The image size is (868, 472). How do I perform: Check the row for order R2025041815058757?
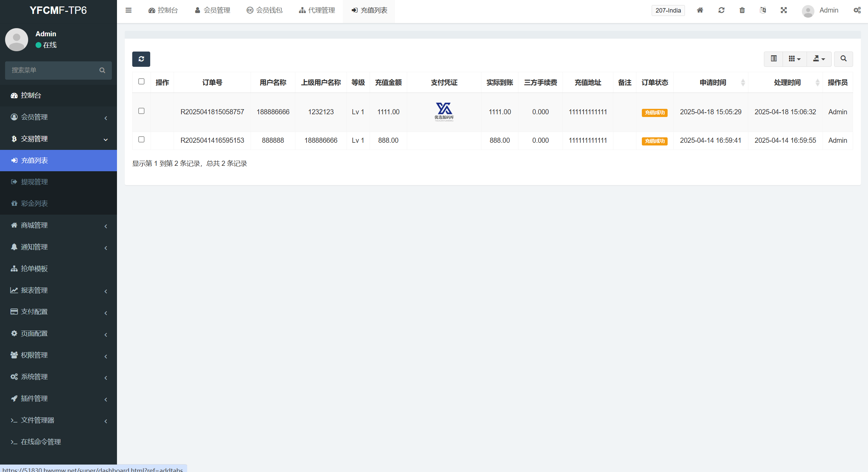(141, 111)
